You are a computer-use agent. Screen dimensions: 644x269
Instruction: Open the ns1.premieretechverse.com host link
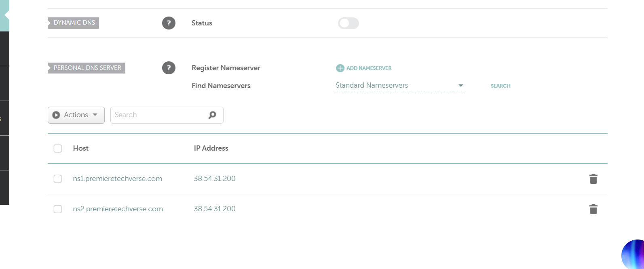click(x=118, y=179)
